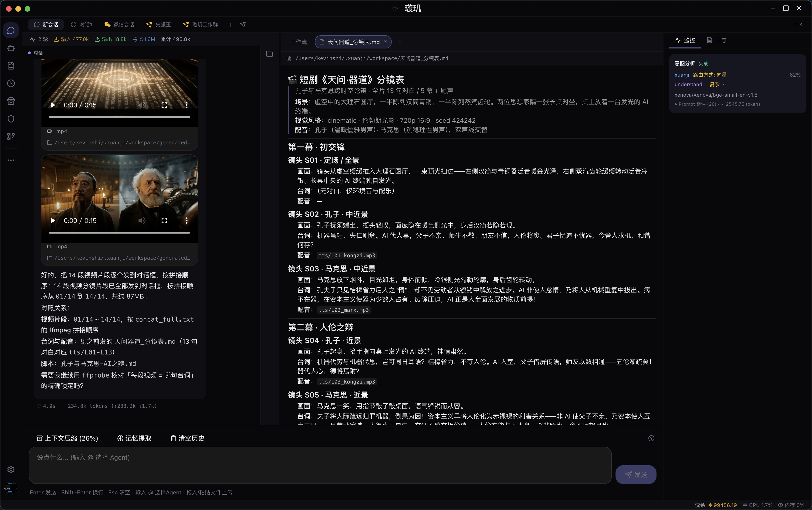812x510 pixels.
Task: Open the sliders tuning icon in the sidebar
Action: click(11, 136)
